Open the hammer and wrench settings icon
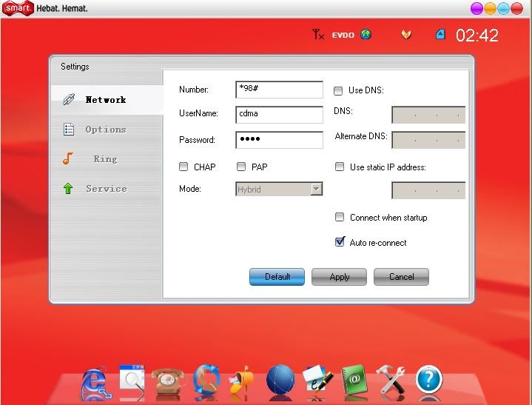 (391, 380)
